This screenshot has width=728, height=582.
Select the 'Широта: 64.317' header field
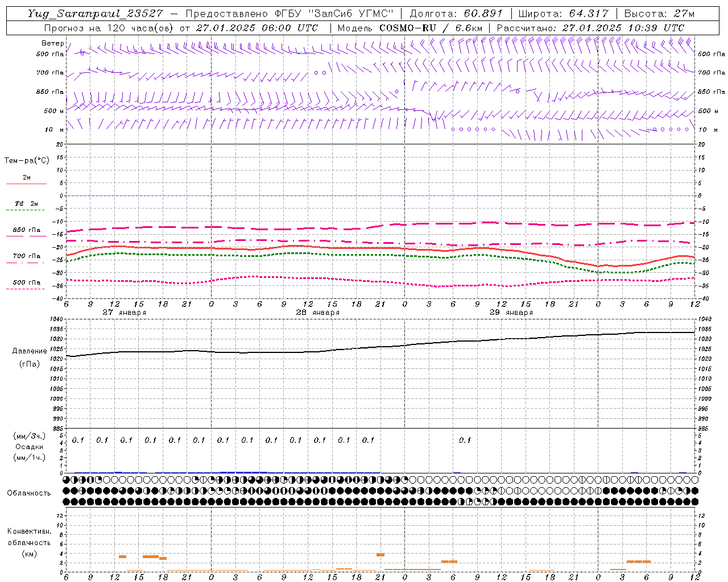563,14
